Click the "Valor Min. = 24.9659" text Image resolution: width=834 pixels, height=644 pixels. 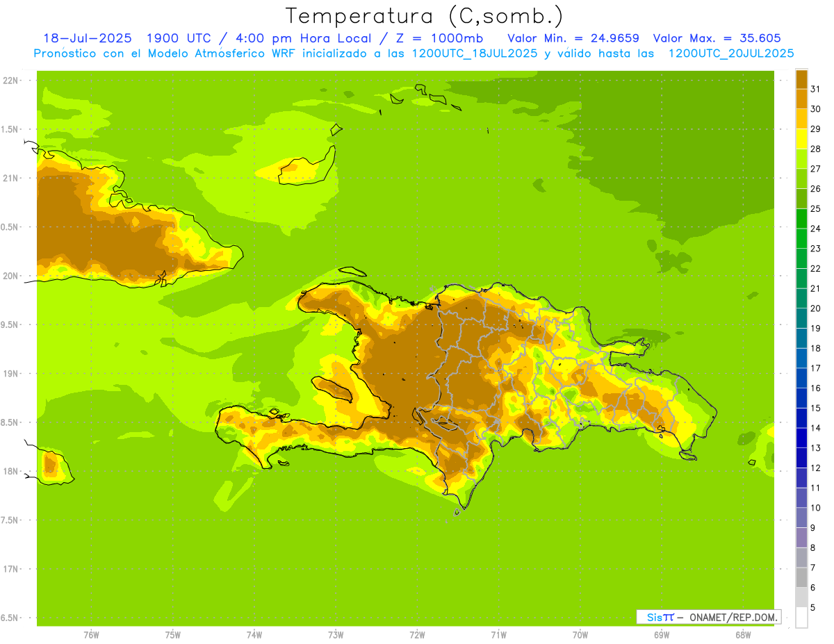pyautogui.click(x=573, y=38)
